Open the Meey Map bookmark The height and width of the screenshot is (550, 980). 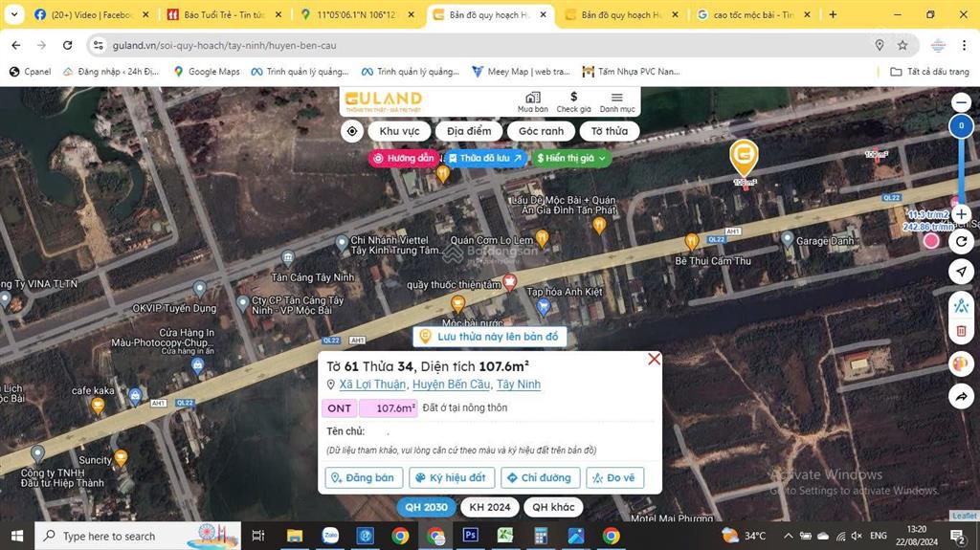tap(521, 72)
